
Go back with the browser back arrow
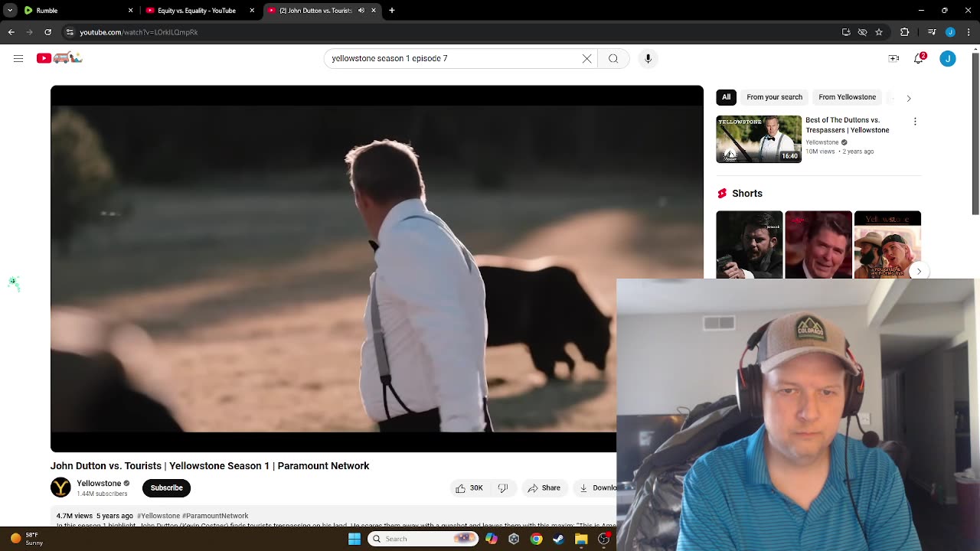tap(11, 32)
